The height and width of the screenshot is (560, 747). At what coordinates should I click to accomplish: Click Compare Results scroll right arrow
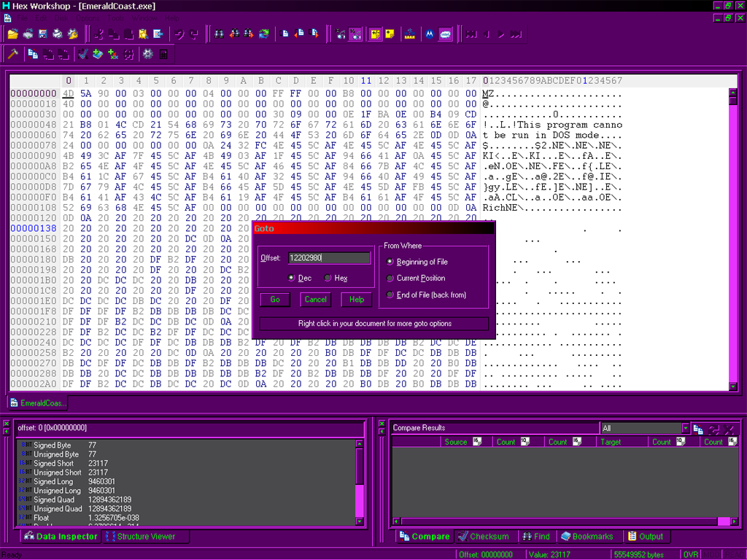click(x=734, y=521)
